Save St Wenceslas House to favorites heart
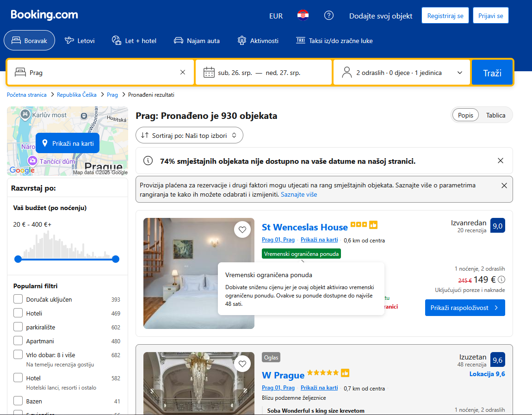The height and width of the screenshot is (415, 532). tap(242, 230)
